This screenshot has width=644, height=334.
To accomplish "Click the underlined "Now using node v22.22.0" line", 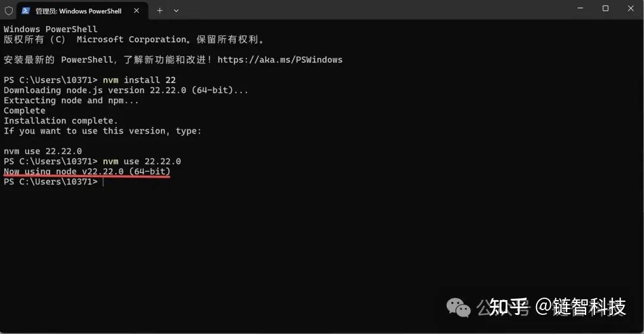I will (x=87, y=172).
